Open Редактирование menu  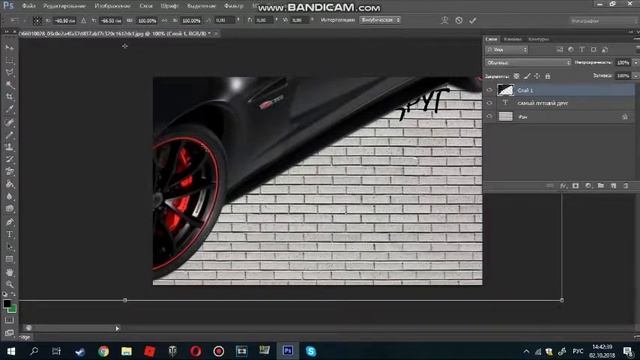tap(64, 6)
